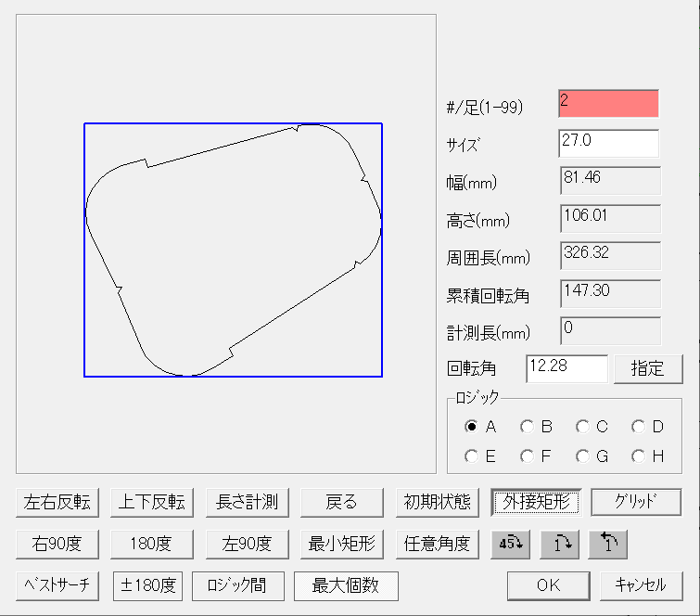Click the 累積回転角 label
Viewport: 700px width, 616px height.
pos(488,296)
